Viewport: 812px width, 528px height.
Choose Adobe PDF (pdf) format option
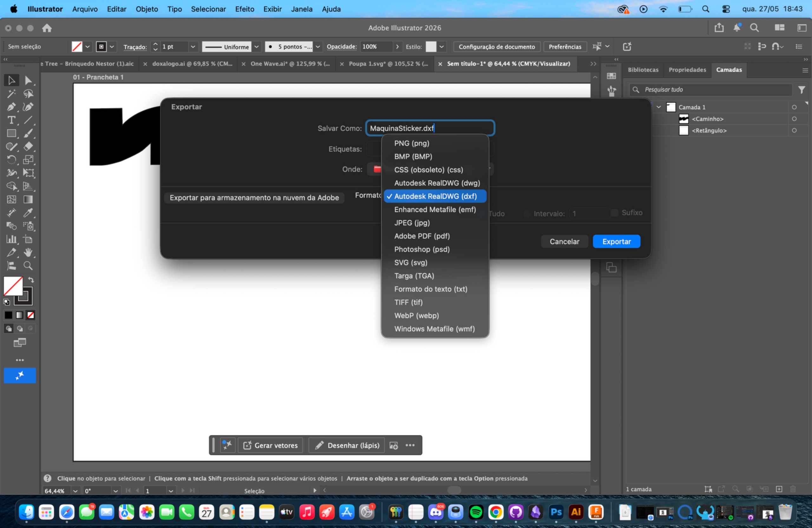[435, 236]
